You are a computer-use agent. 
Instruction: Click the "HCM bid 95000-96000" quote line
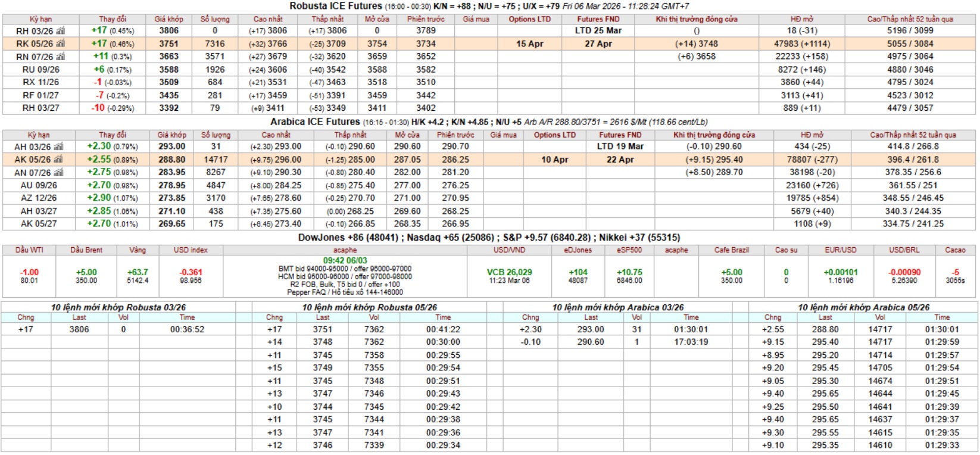345,277
